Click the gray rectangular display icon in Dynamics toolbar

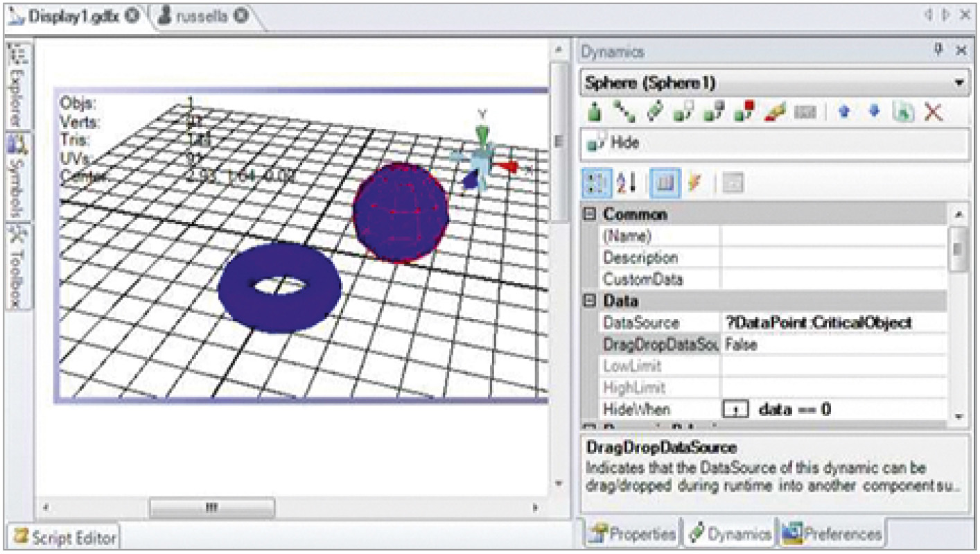[x=805, y=113]
